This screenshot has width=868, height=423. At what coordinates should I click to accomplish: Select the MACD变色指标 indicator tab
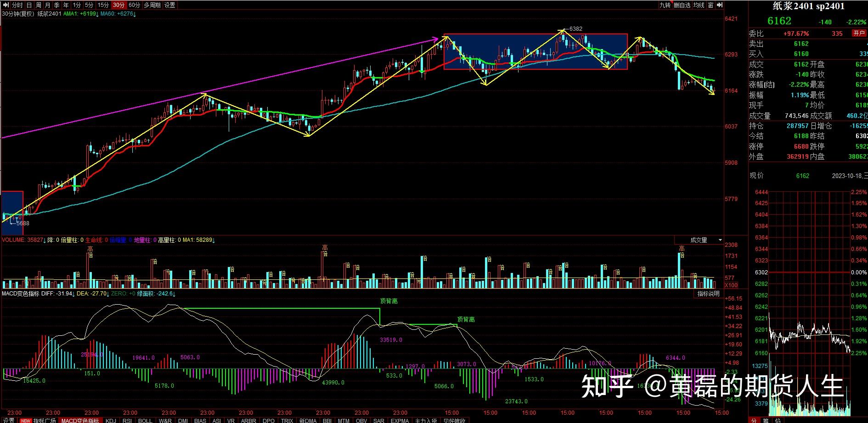click(80, 420)
